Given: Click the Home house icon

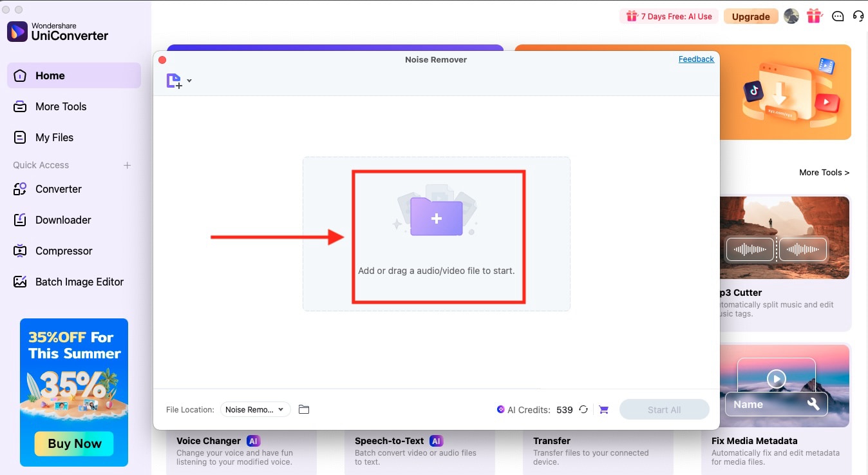Looking at the screenshot, I should [x=20, y=75].
